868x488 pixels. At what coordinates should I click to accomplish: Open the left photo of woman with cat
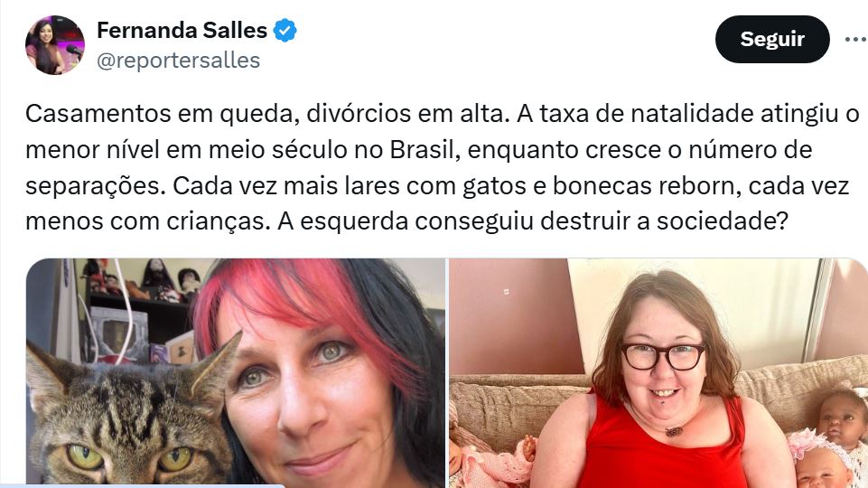[x=236, y=373]
